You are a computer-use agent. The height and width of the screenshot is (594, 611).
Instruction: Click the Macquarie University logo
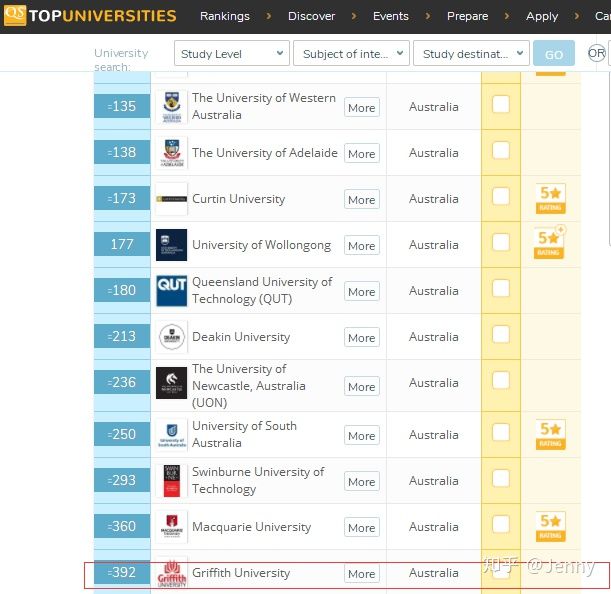pos(171,527)
